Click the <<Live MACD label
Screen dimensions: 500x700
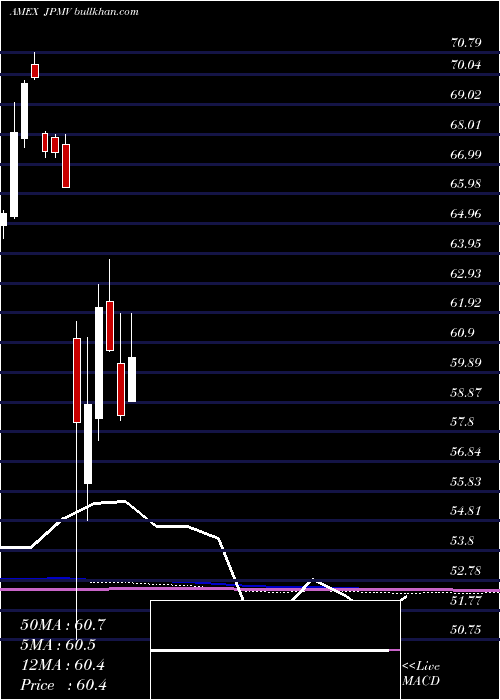pyautogui.click(x=421, y=674)
